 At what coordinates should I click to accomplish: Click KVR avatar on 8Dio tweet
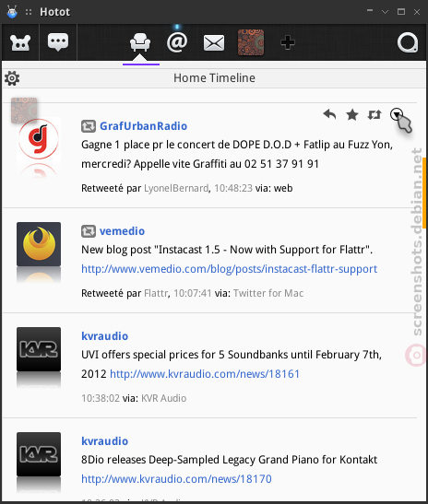pyautogui.click(x=39, y=454)
